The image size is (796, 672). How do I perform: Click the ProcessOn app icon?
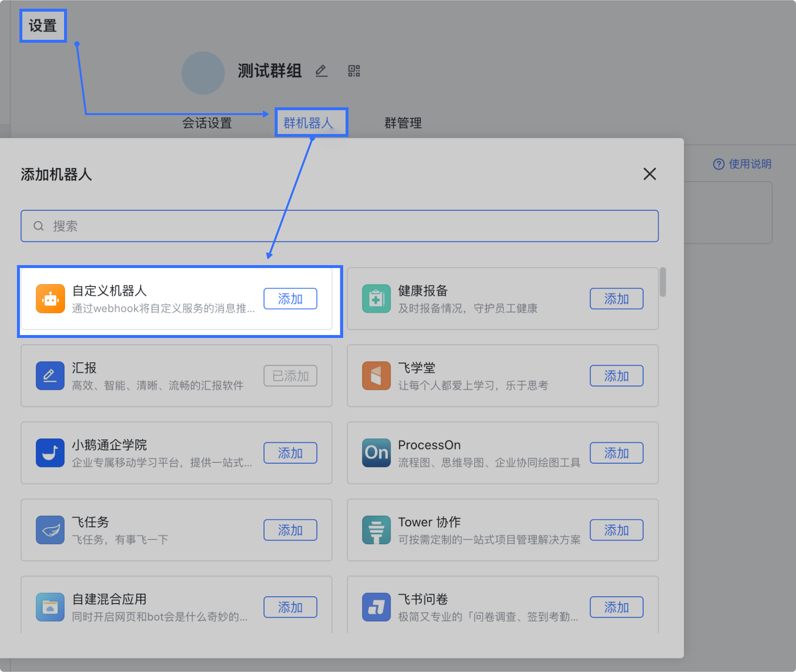pos(376,453)
